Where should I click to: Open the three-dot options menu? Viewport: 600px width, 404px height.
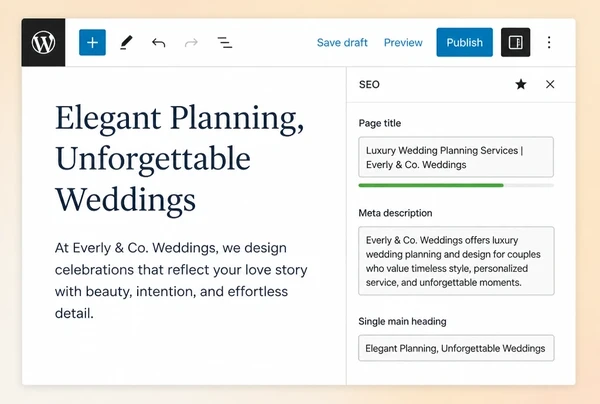point(549,42)
